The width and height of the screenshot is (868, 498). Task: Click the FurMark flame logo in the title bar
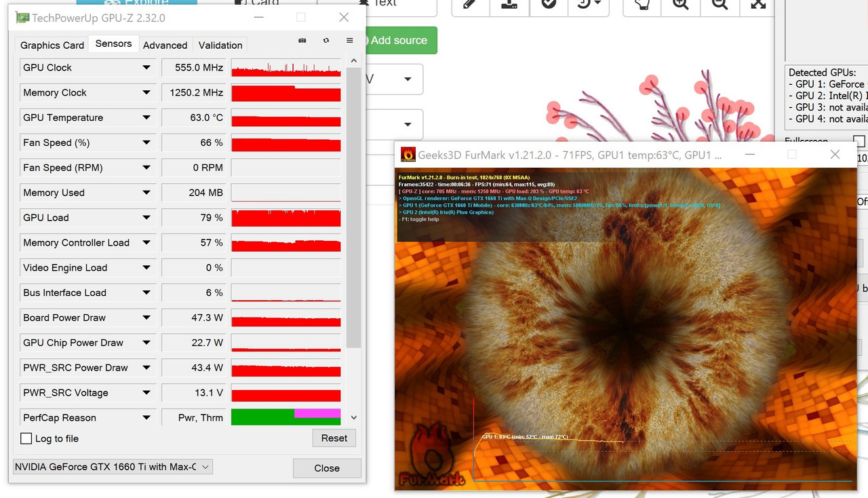click(407, 154)
